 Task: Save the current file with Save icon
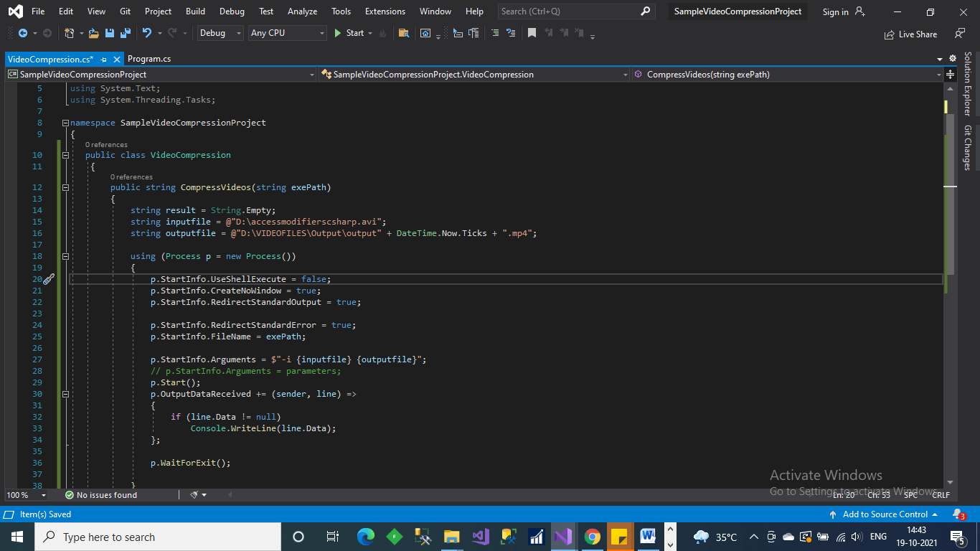(110, 33)
